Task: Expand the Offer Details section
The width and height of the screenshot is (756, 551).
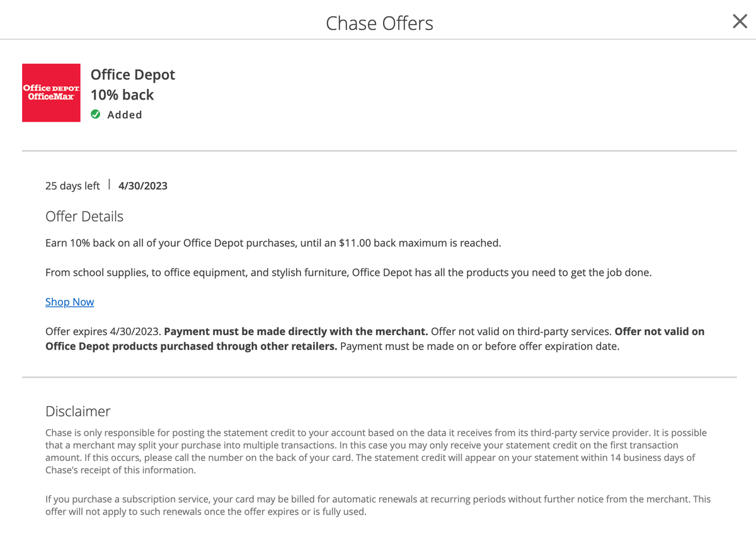Action: tap(84, 216)
